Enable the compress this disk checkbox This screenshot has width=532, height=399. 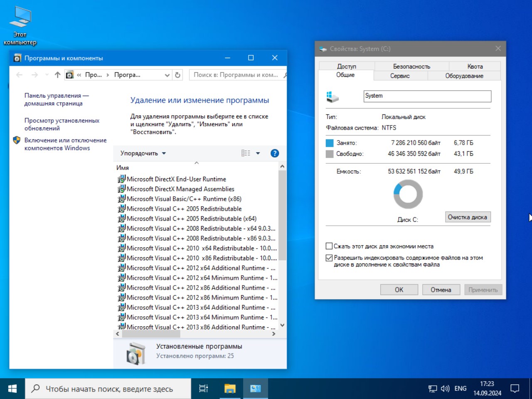[x=329, y=246]
